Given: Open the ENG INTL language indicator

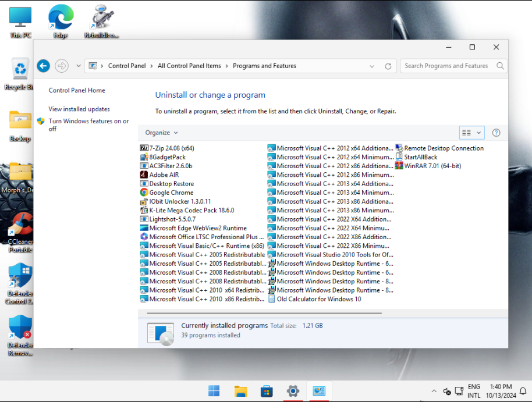Looking at the screenshot, I should (474, 391).
